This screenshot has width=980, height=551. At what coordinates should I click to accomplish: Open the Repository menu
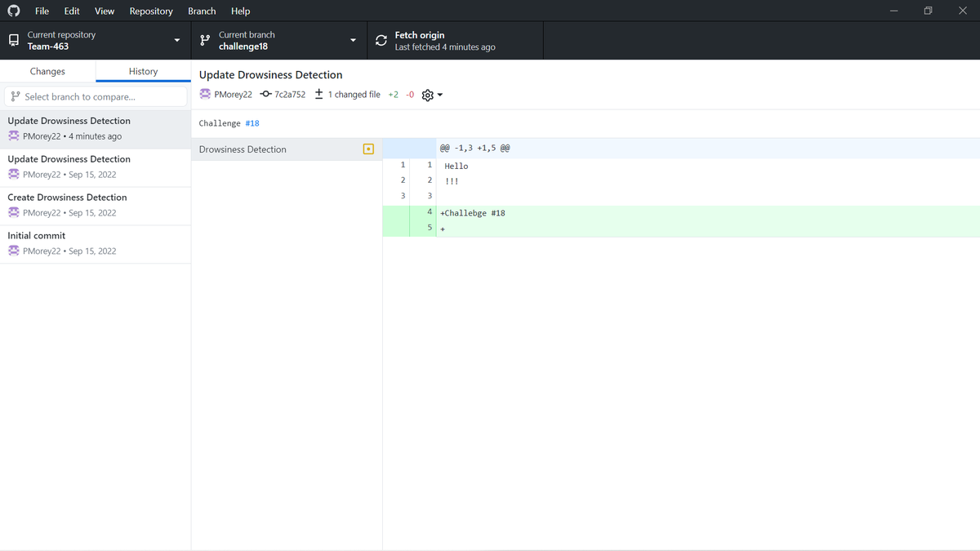tap(151, 11)
